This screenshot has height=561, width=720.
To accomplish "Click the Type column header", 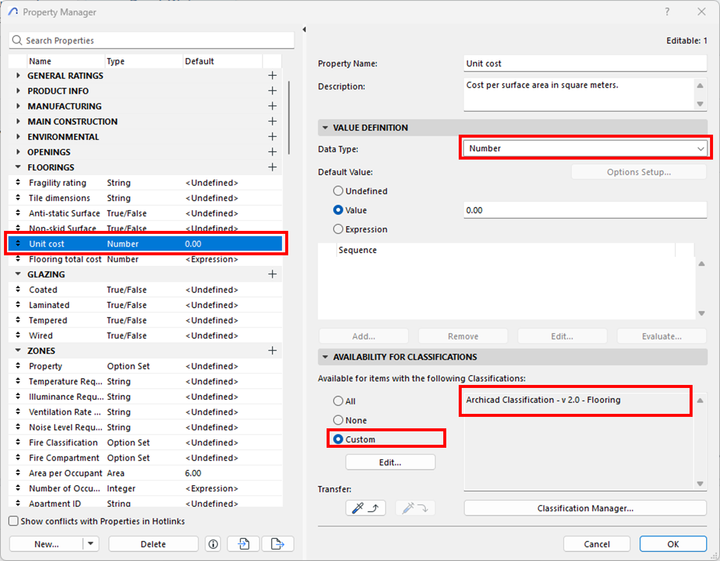I will click(x=143, y=61).
